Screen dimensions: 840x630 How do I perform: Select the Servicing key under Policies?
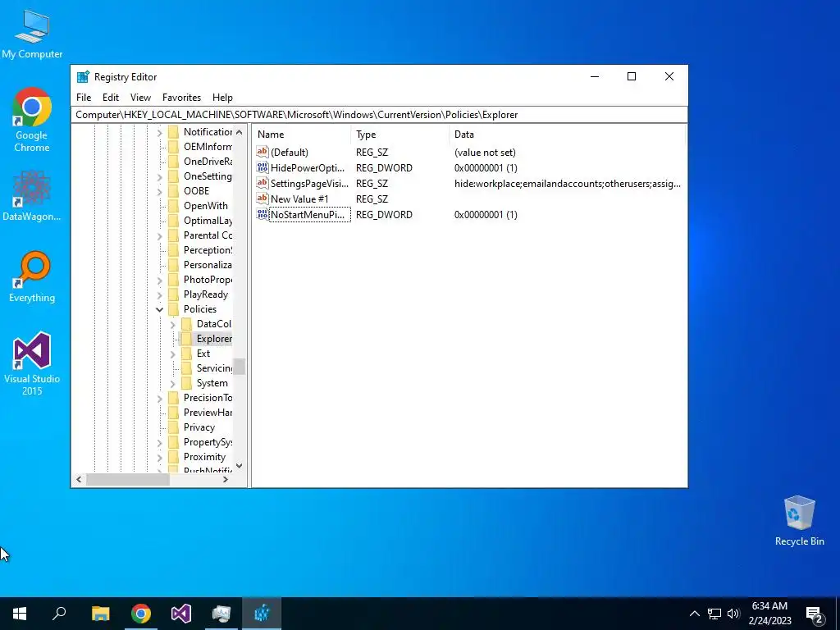pyautogui.click(x=214, y=368)
